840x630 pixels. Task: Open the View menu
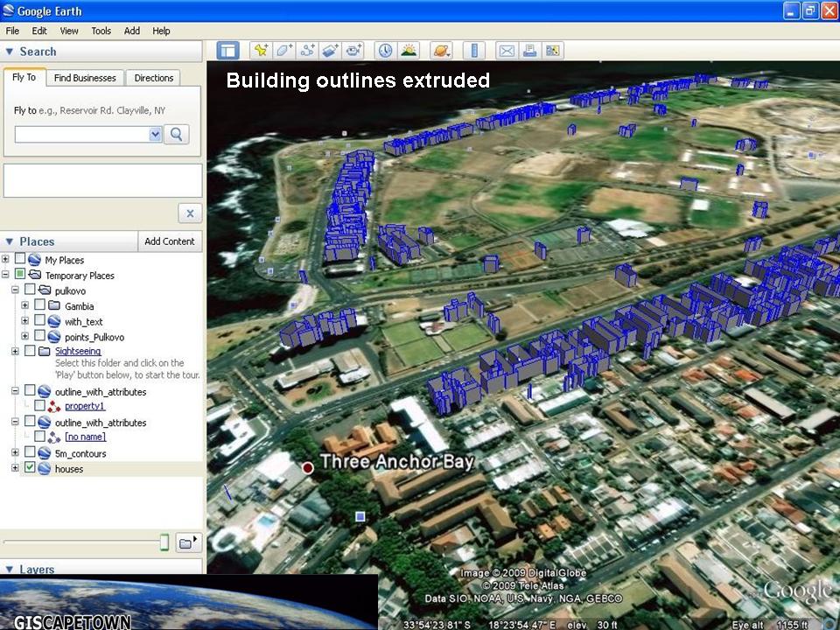69,31
